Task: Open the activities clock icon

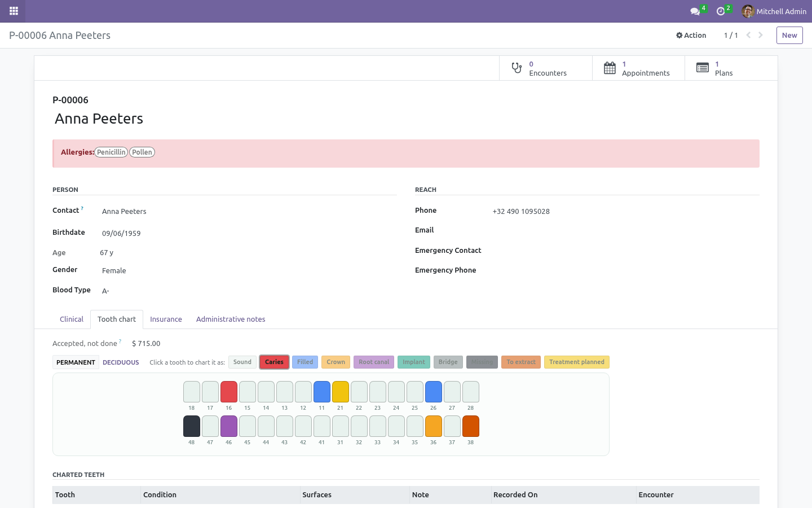Action: click(x=720, y=11)
